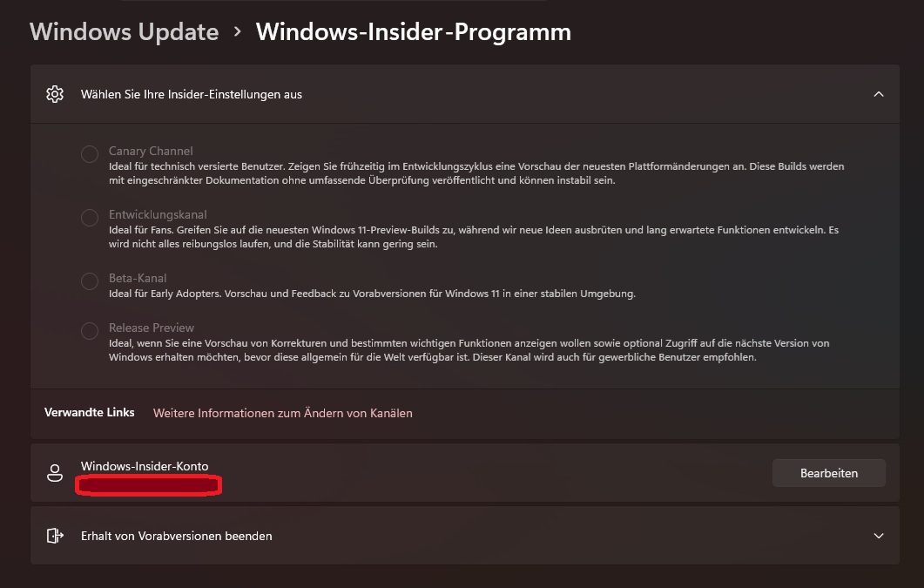Click the redacted account email field

click(149, 485)
